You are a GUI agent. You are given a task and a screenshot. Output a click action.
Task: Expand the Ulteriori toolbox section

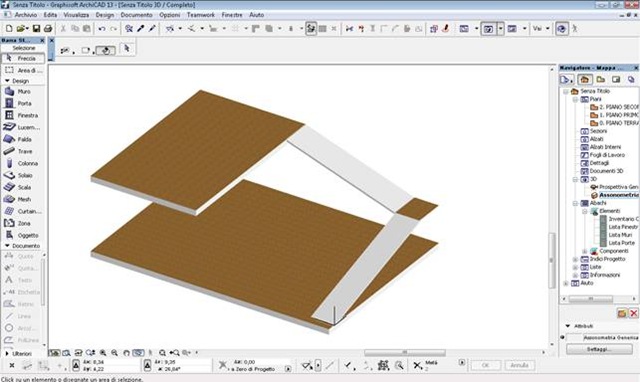pyautogui.click(x=7, y=353)
